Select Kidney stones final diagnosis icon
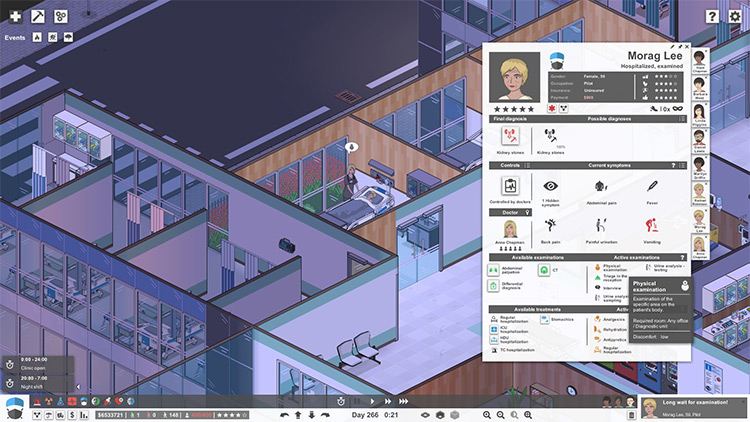 [510, 136]
